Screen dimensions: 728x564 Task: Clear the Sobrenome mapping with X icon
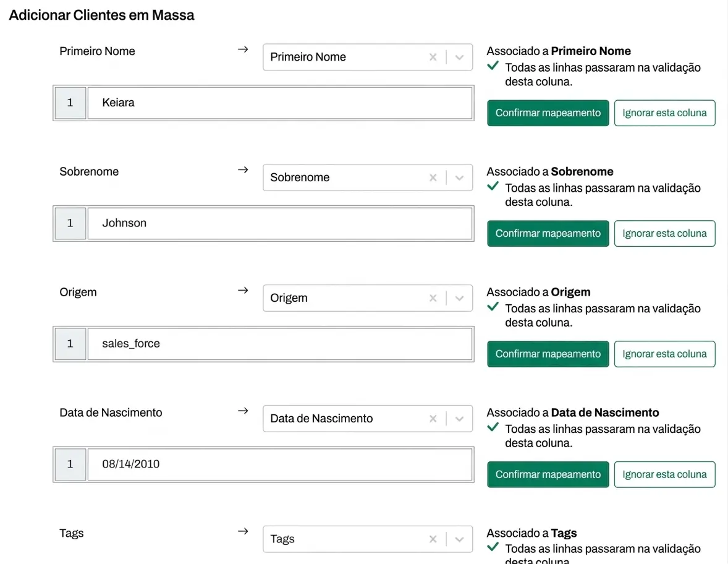click(433, 177)
